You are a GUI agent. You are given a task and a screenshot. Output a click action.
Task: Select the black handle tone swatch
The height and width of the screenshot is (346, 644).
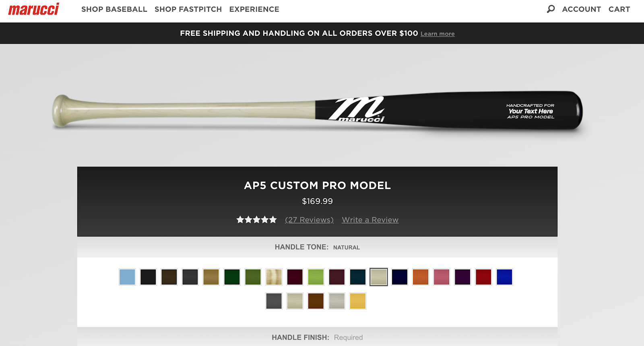pyautogui.click(x=148, y=277)
